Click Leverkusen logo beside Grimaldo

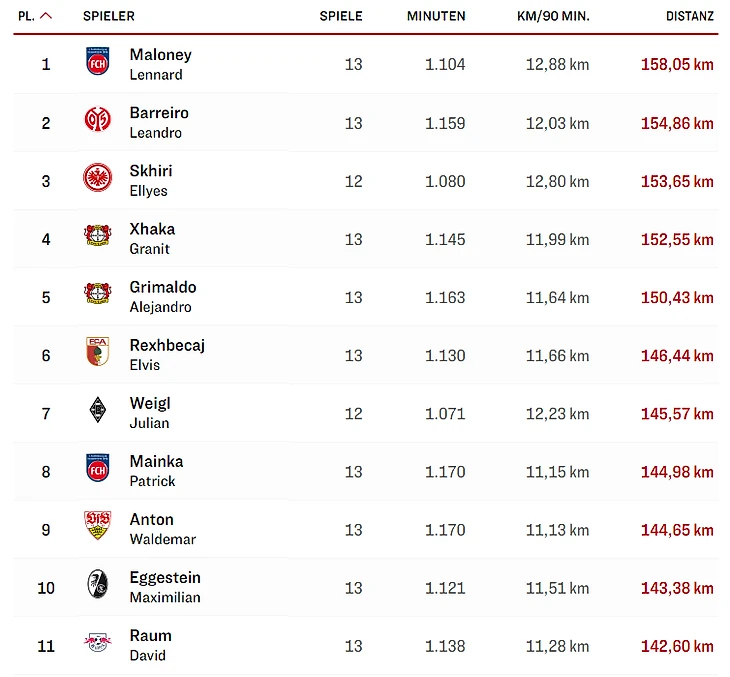click(x=97, y=296)
